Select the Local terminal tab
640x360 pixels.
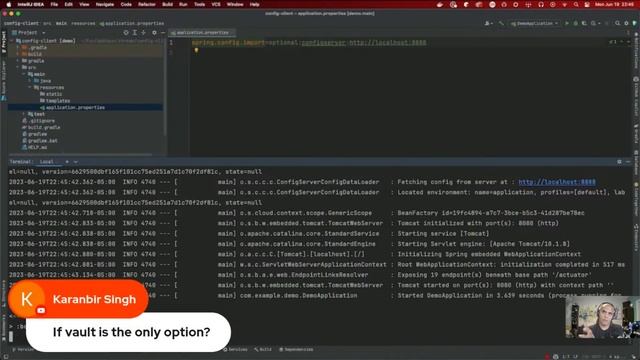[47, 162]
